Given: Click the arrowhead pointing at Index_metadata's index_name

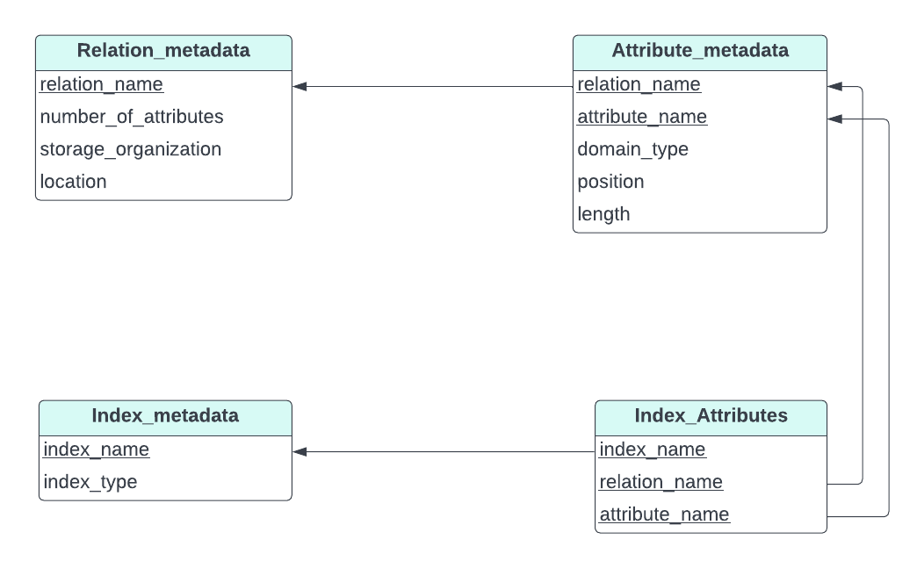Looking at the screenshot, I should [x=300, y=452].
